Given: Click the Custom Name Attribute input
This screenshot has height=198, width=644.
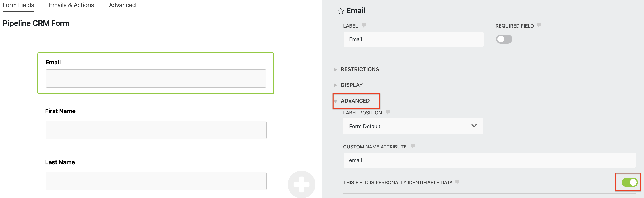Looking at the screenshot, I should 489,160.
